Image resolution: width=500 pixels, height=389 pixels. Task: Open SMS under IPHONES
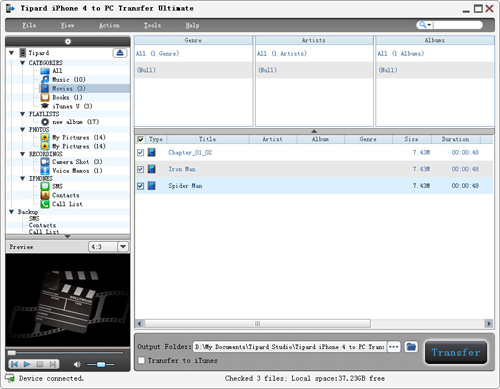pos(57,186)
